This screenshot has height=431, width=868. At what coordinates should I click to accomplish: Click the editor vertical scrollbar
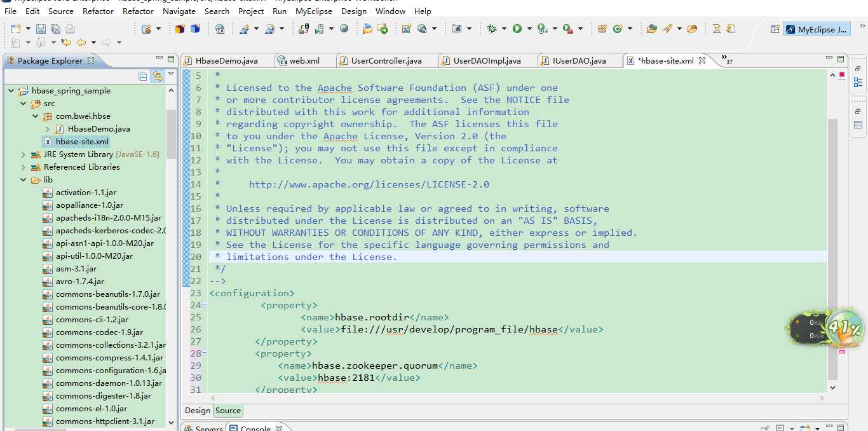[x=833, y=248]
